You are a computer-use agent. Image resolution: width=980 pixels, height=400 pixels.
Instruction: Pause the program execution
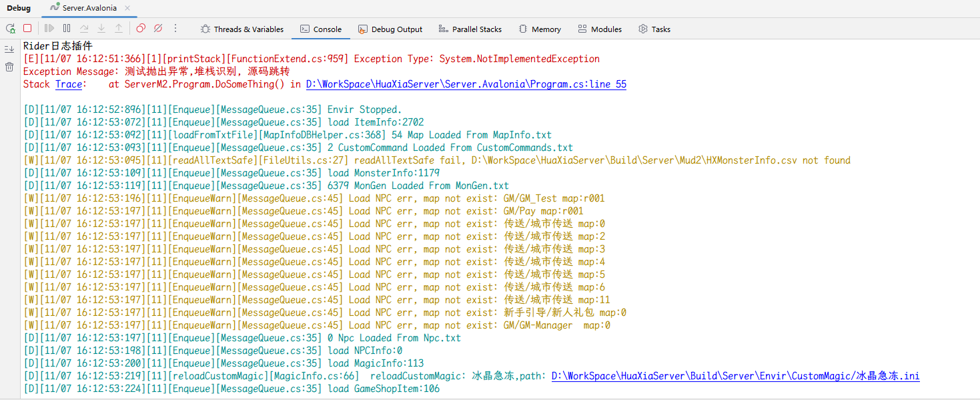pyautogui.click(x=67, y=29)
